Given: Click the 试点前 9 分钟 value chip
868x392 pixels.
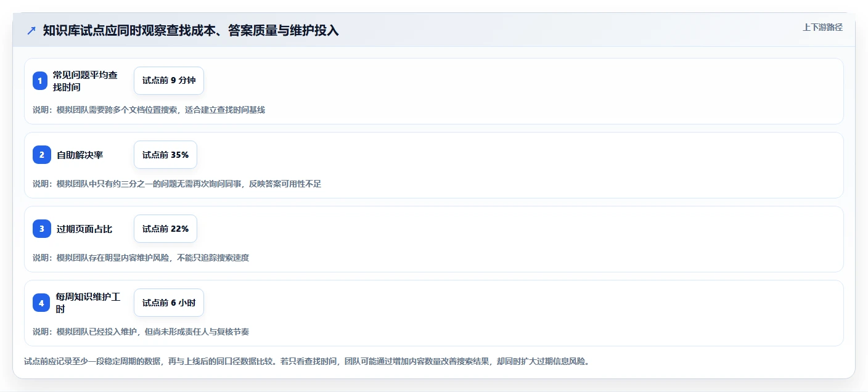Looking at the screenshot, I should point(169,81).
